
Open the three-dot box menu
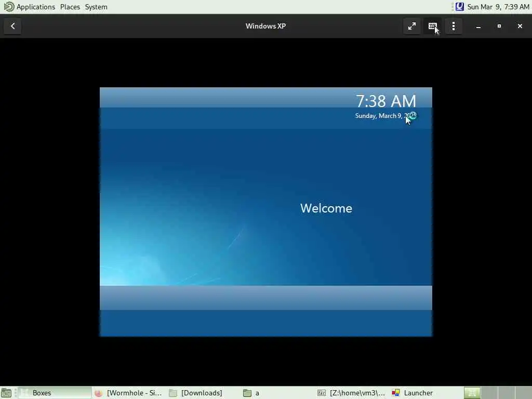click(454, 26)
